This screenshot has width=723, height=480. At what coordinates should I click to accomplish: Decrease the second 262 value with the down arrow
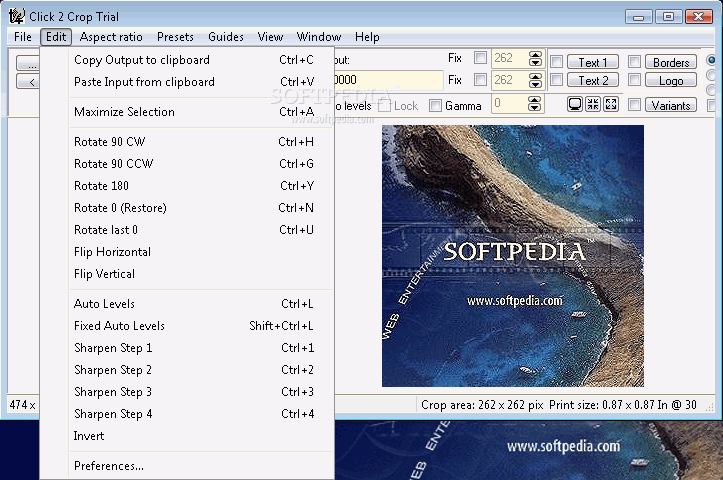tap(535, 84)
